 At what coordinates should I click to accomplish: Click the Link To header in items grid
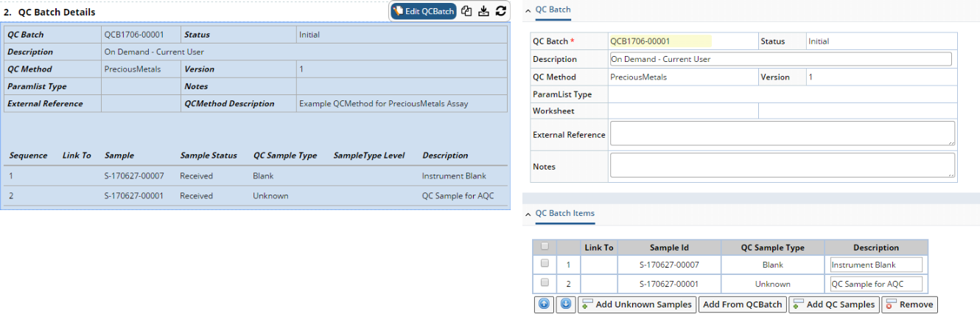click(598, 248)
